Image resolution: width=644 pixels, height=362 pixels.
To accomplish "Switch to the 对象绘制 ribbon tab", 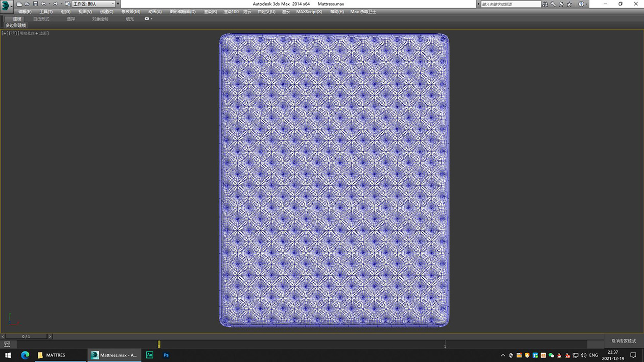I will click(x=100, y=19).
